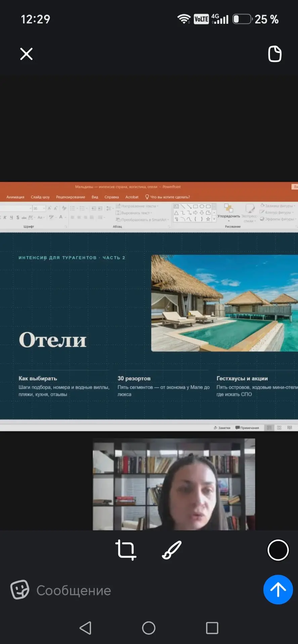Click ИНТЕНСИВ ДЛЯ ТУРАГЕНТОВ subtitle text

tap(72, 258)
